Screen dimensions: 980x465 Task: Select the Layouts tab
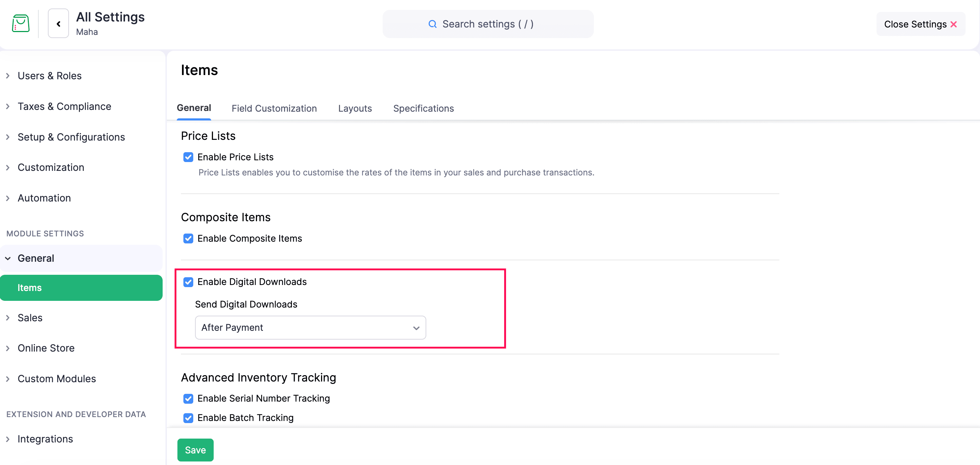(354, 108)
